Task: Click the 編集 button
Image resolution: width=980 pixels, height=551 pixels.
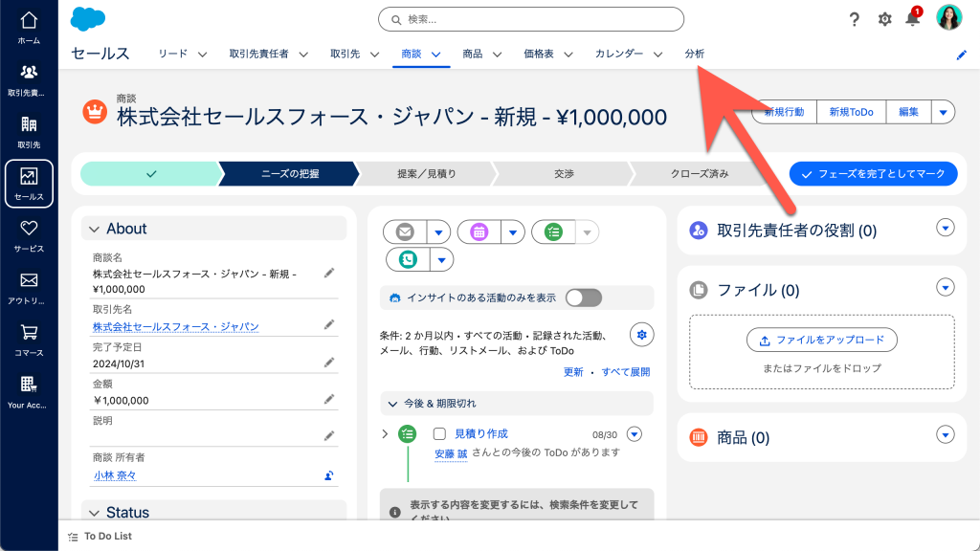Action: (x=909, y=113)
